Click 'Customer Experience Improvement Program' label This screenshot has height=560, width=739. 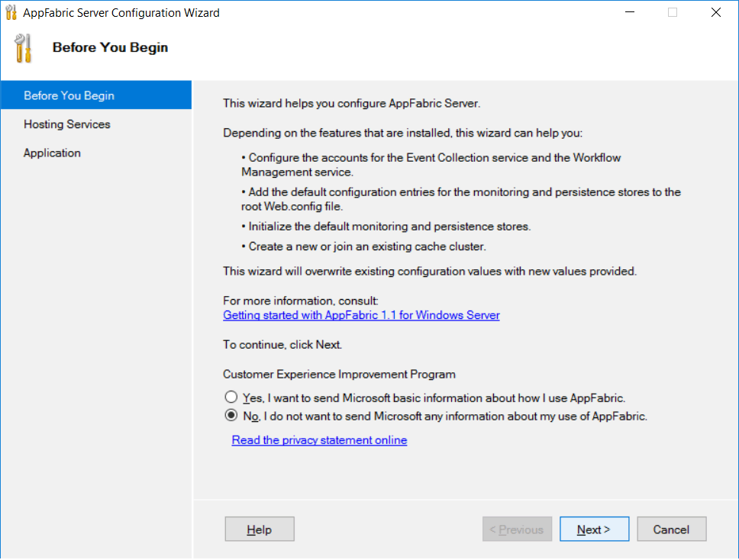click(x=339, y=374)
